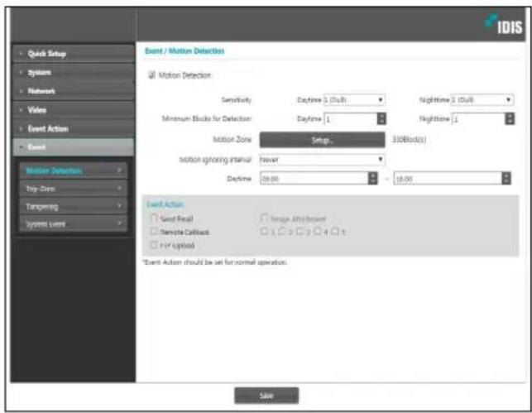Screen dimensions: 532x413
Task: Collapse the Event menu section
Action: coord(74,147)
